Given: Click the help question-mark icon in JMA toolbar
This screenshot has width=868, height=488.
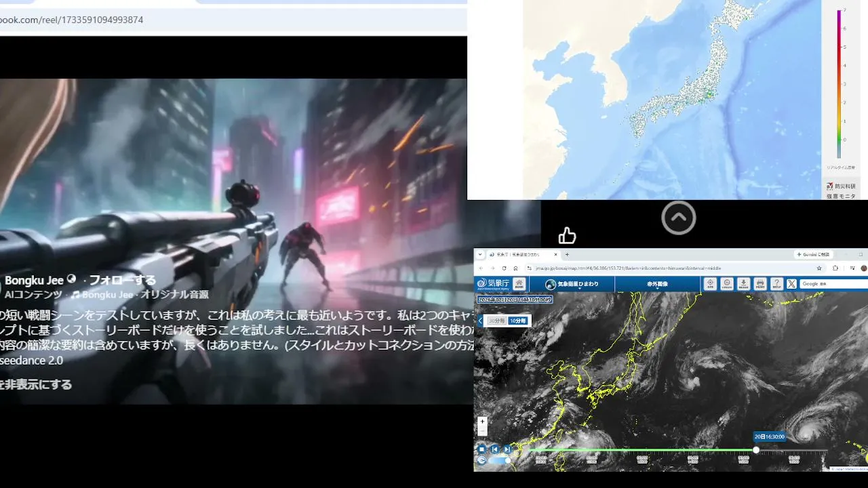Looking at the screenshot, I should tap(776, 284).
